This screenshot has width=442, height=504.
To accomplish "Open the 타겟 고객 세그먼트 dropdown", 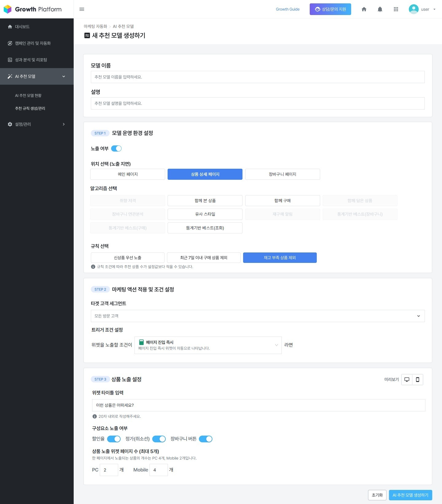I will 258,316.
